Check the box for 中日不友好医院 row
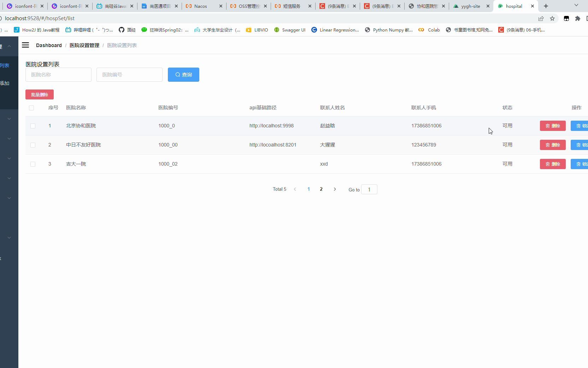The image size is (588, 368). 33,145
